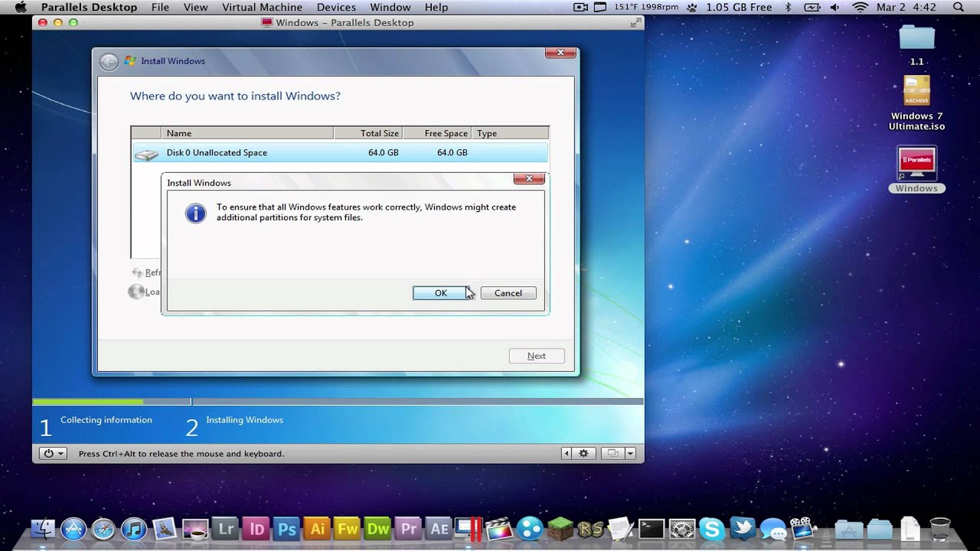Image resolution: width=980 pixels, height=551 pixels.
Task: Open Spotlight search in menu bar
Action: point(958,7)
